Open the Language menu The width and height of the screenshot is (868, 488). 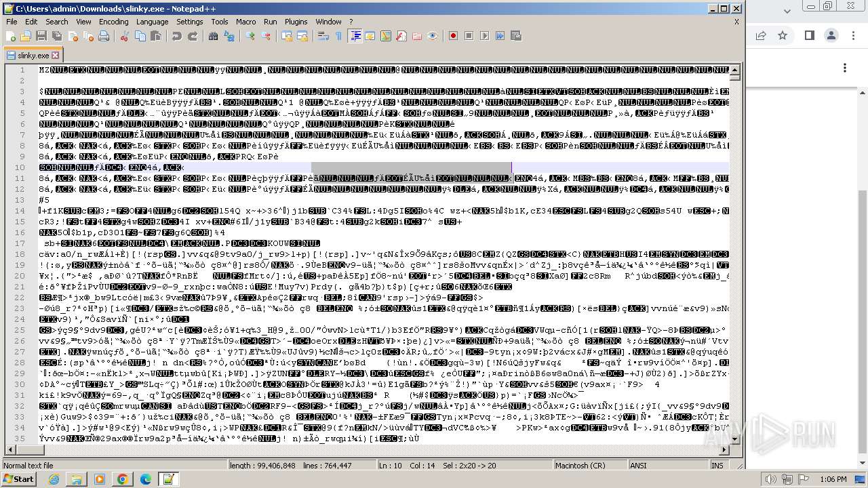click(x=152, y=22)
